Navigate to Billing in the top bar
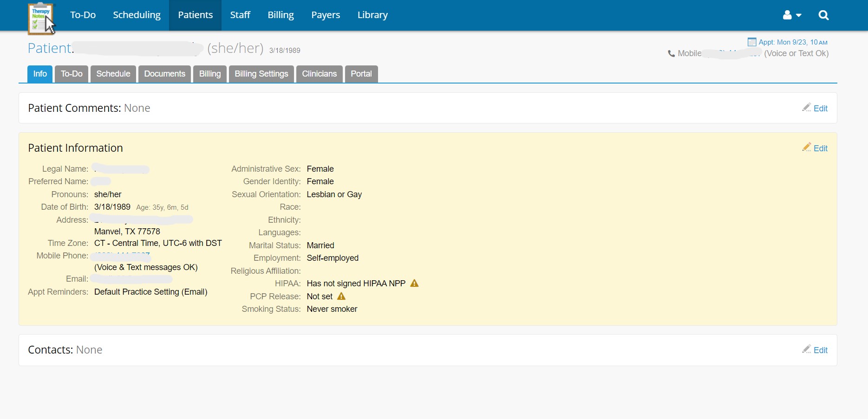 tap(281, 15)
